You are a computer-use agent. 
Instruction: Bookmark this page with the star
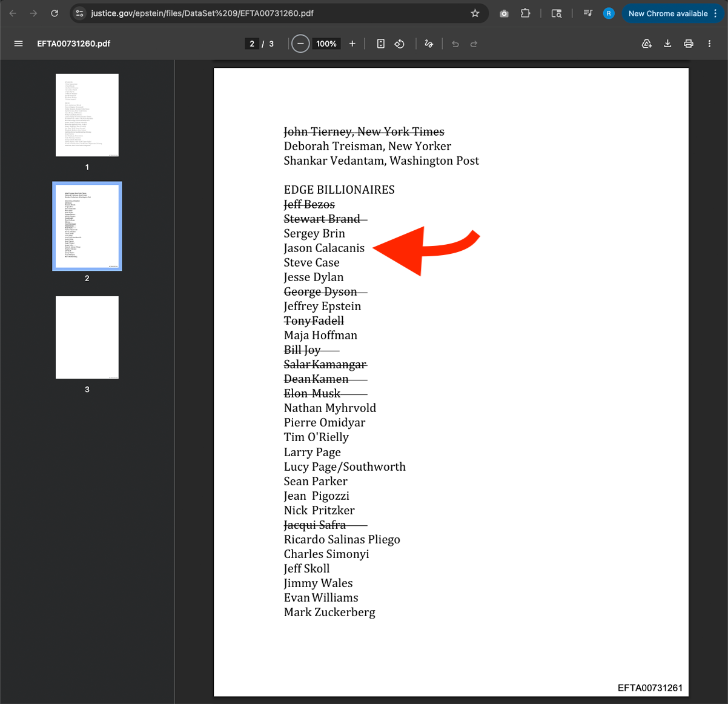[x=476, y=13]
